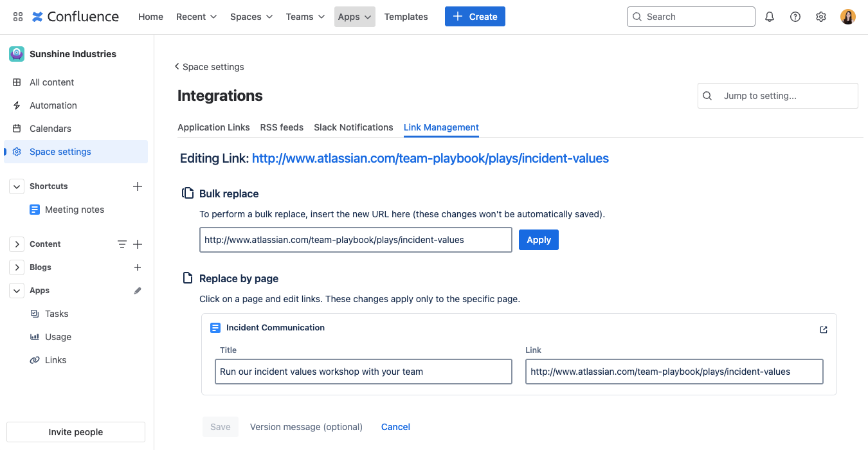Click the Apply button for bulk replace
This screenshot has width=868, height=450.
538,239
